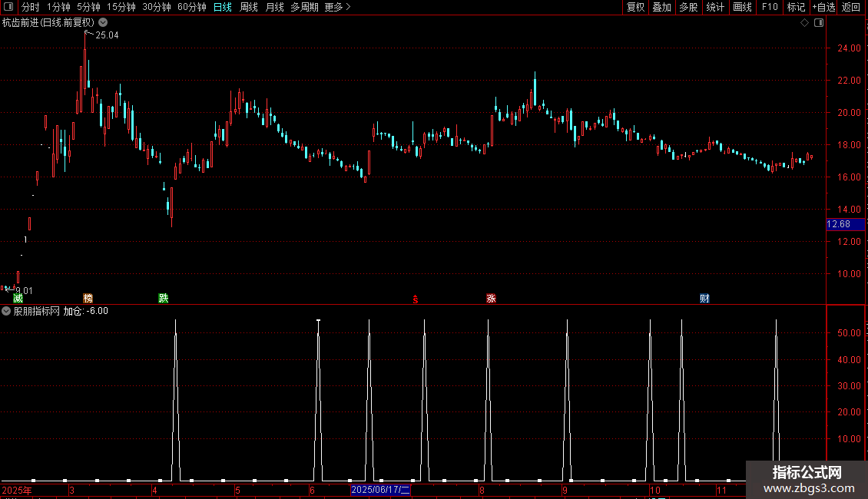868x499 pixels.
Task: Click the 标记 mark button
Action: click(x=796, y=7)
